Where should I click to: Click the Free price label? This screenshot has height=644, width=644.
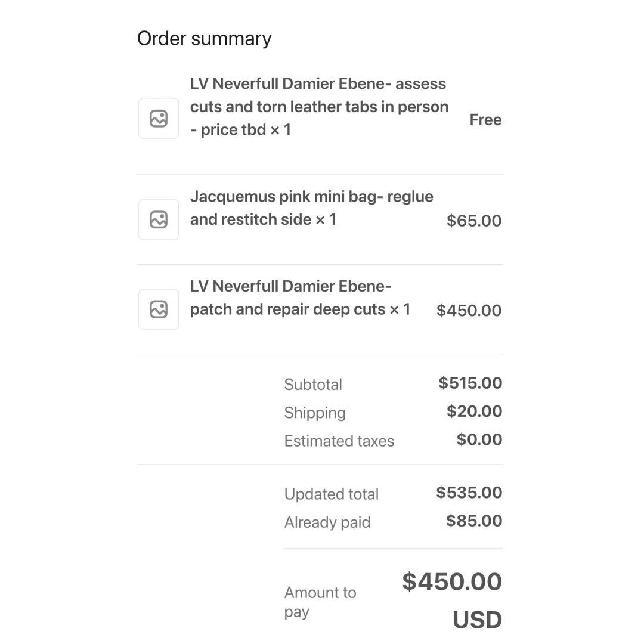coord(485,120)
